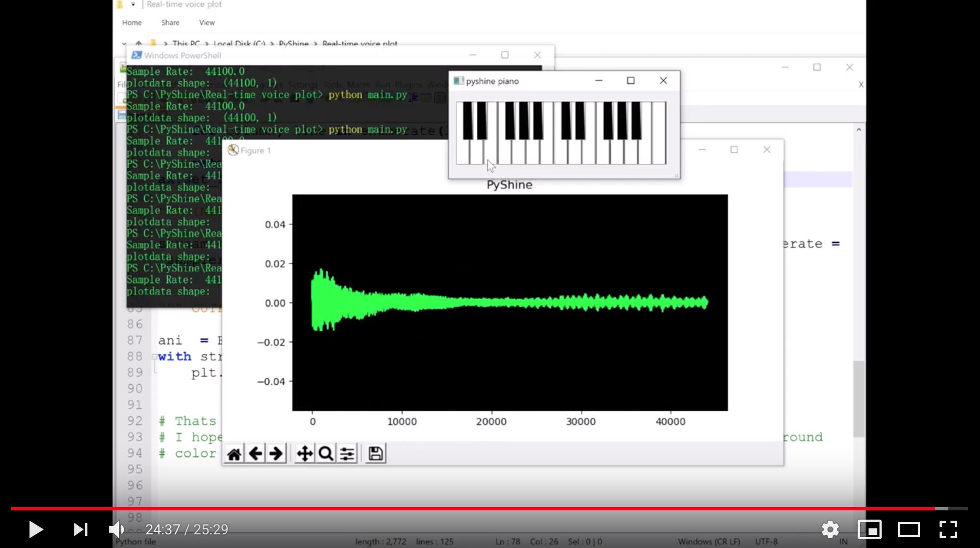This screenshot has width=980, height=548.
Task: Click 'lines : 125' in the status bar
Action: [435, 541]
